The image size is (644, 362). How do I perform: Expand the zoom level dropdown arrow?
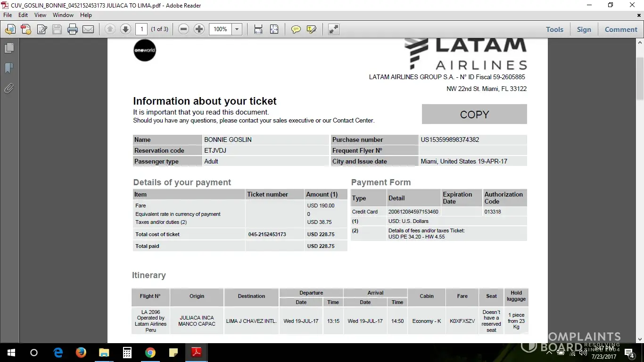click(237, 29)
